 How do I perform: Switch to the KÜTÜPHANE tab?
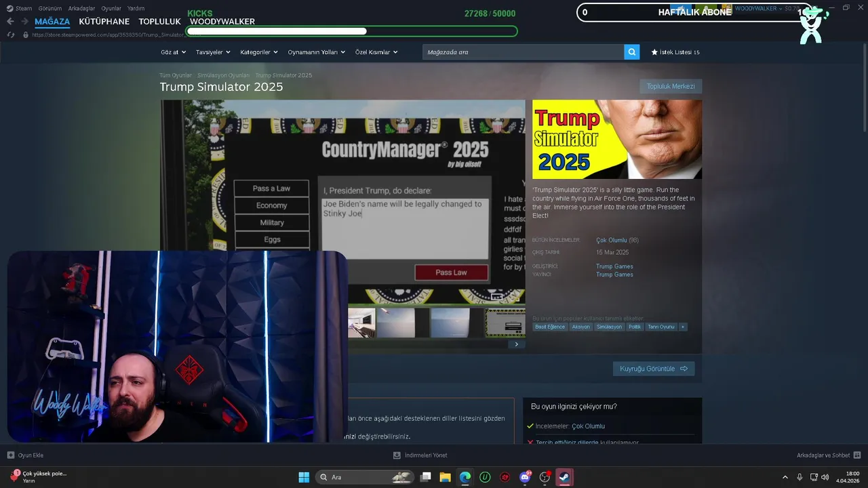tap(104, 22)
